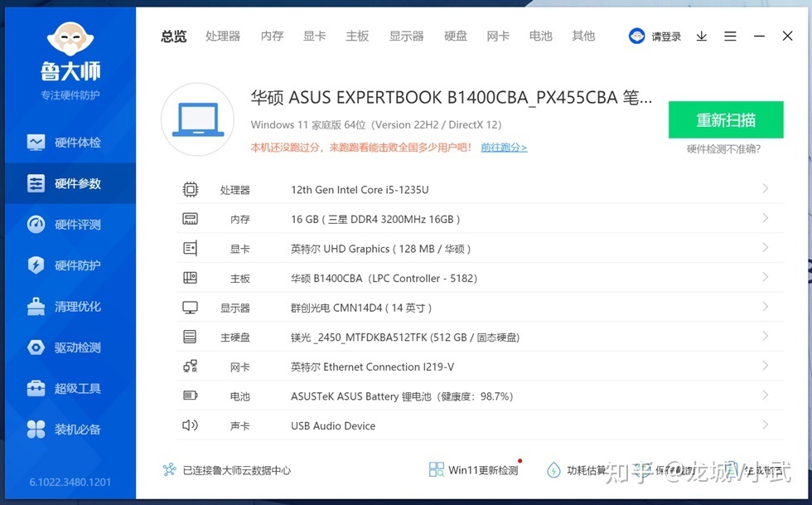The width and height of the screenshot is (812, 505).
Task: Open 驱动检测 driver check
Action: (70, 347)
